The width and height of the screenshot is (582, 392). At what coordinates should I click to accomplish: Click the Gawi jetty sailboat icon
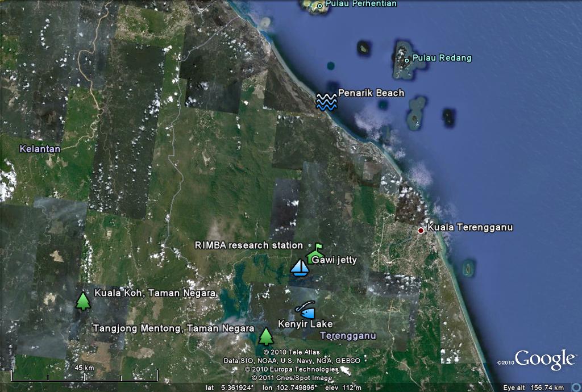coord(300,267)
